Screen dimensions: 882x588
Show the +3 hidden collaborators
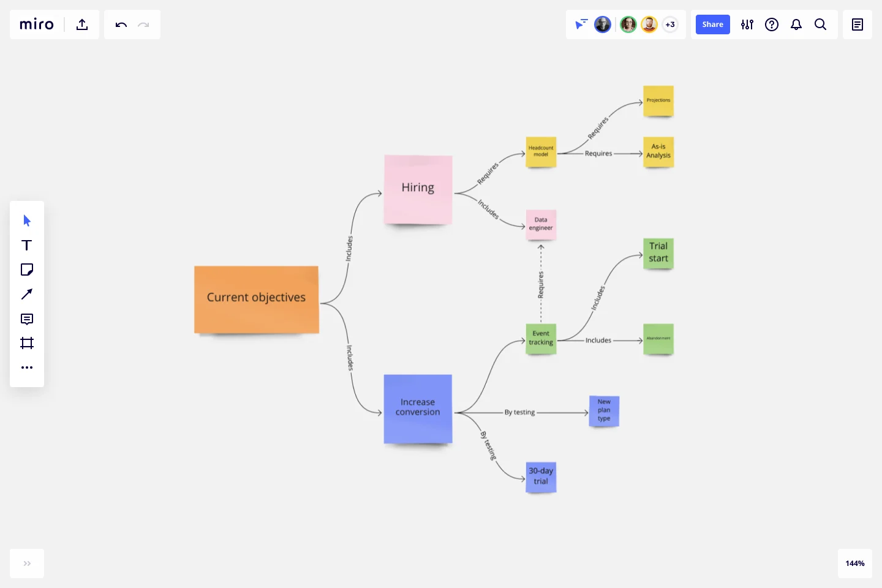coord(670,24)
